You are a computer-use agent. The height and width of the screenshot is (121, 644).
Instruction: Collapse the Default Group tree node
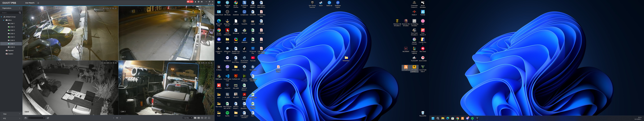click(x=1, y=17)
